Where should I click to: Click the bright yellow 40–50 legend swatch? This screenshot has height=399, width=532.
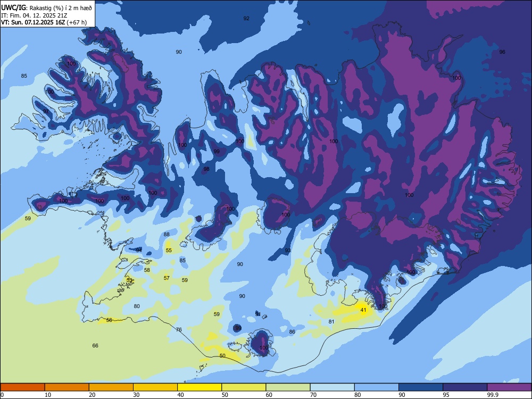tap(199, 387)
